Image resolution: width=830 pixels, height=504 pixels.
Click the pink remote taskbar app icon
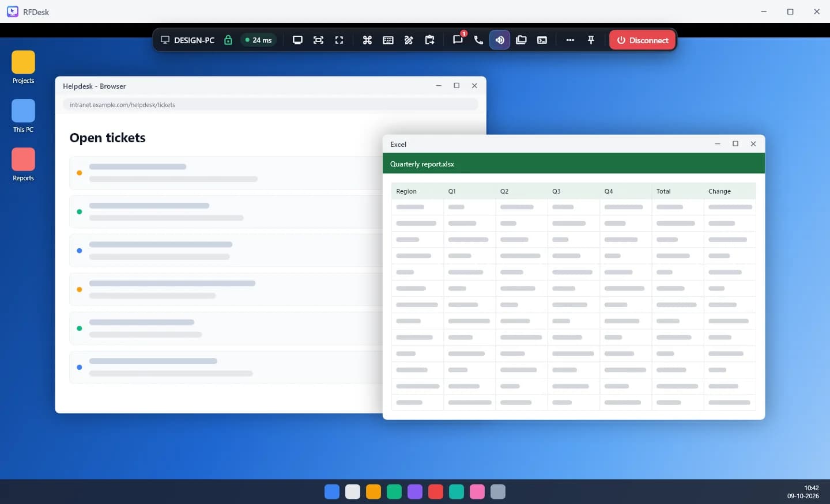[x=477, y=491]
